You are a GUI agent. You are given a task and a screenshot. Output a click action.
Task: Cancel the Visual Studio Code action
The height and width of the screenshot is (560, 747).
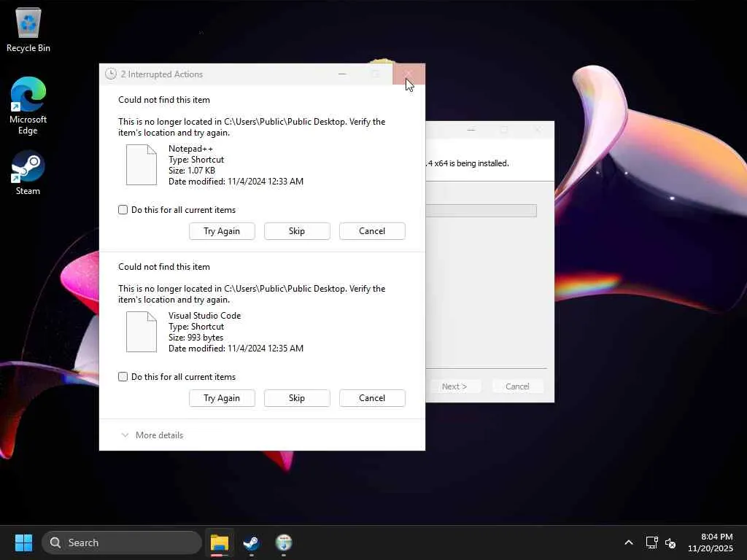[372, 398]
